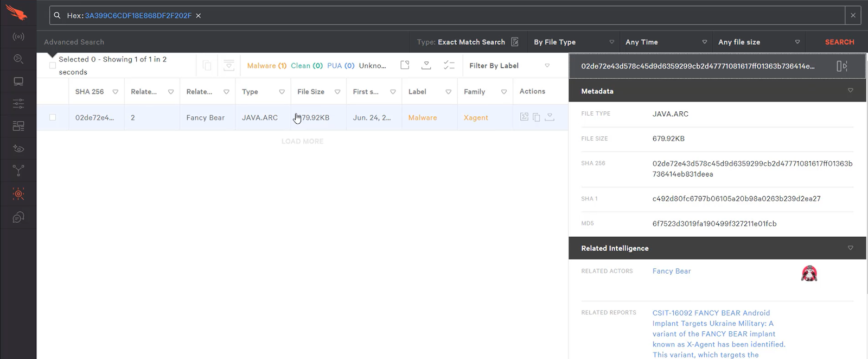
Task: Click the copy hash action icon in row
Action: pos(537,117)
